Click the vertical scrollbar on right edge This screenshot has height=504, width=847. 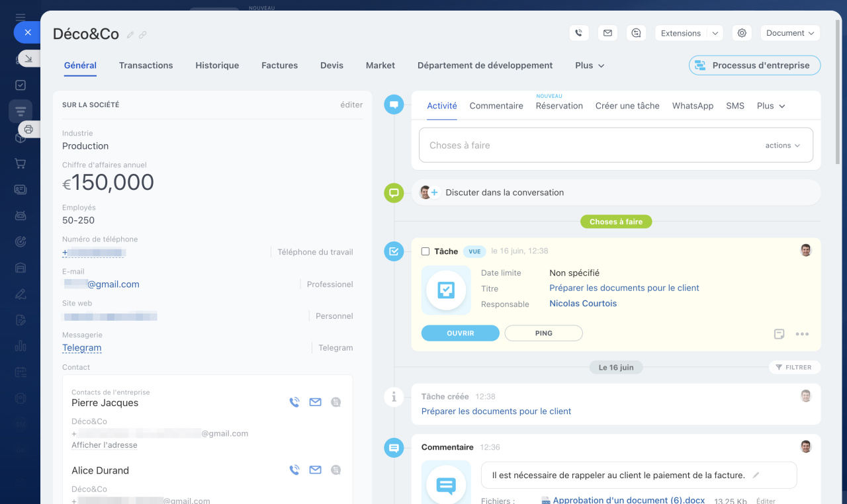(838, 93)
